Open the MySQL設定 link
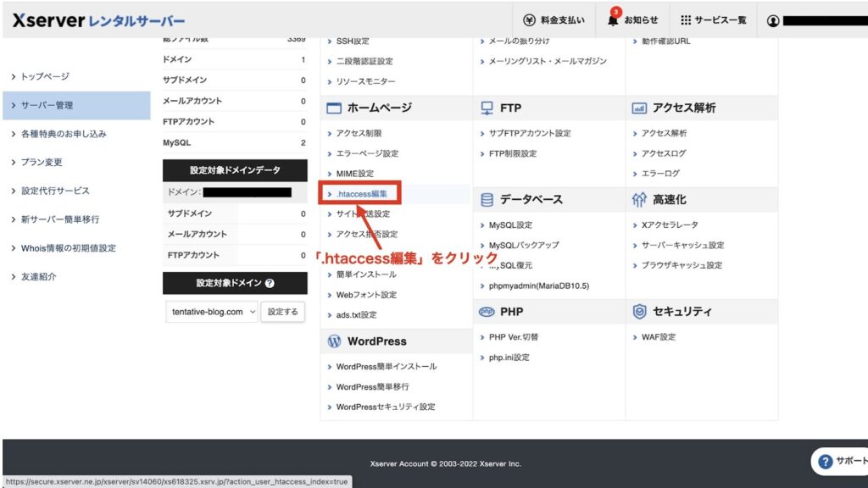The image size is (868, 488). (x=510, y=225)
